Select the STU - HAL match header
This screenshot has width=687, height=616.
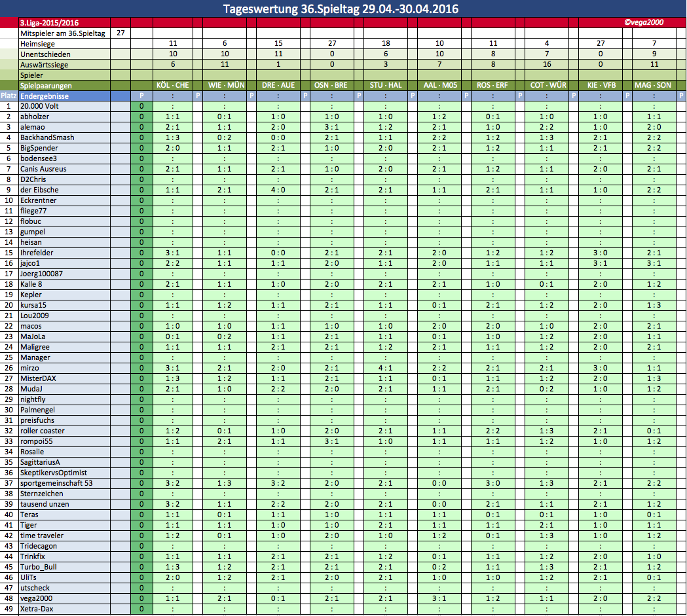386,85
